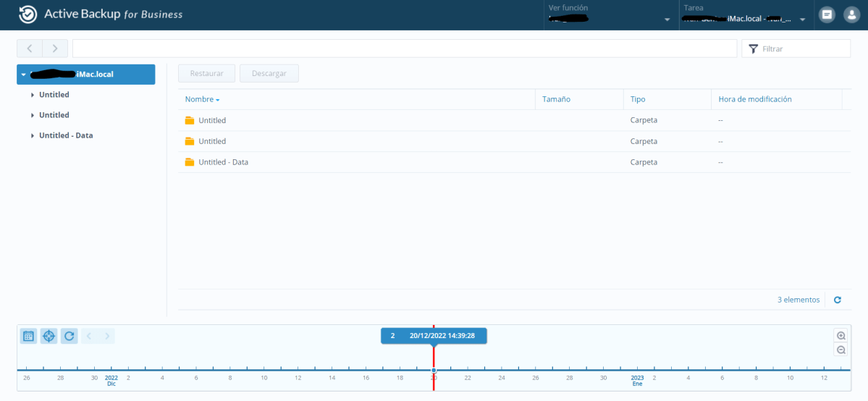Click the filter funnel icon

click(753, 48)
